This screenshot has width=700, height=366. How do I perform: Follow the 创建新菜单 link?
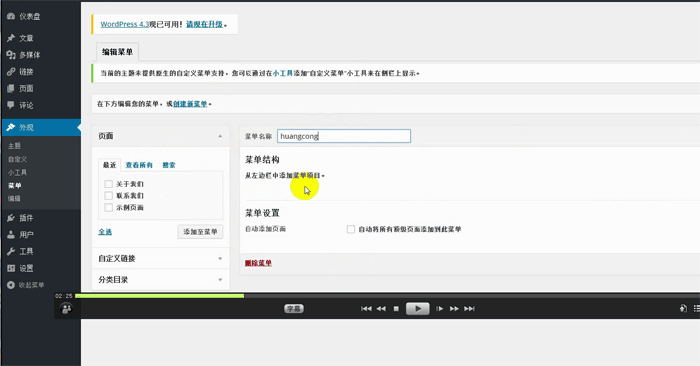point(190,104)
